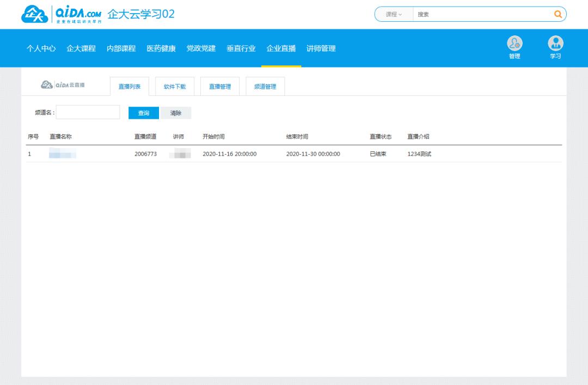
Task: Expand the 课程 search category dropdown
Action: [x=394, y=14]
